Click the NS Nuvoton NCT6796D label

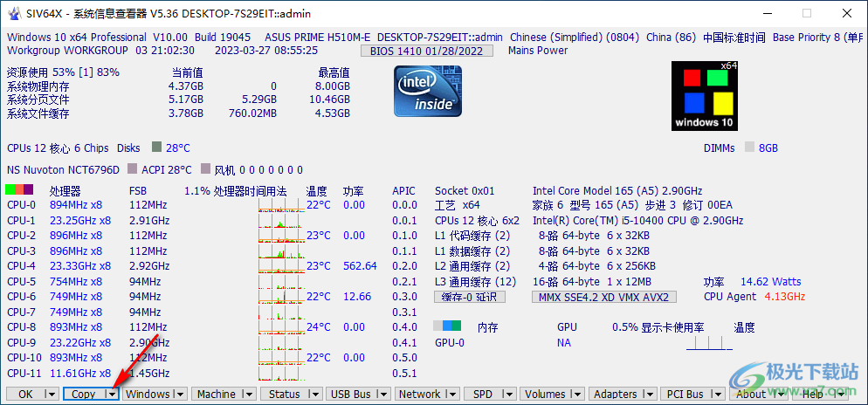point(63,169)
